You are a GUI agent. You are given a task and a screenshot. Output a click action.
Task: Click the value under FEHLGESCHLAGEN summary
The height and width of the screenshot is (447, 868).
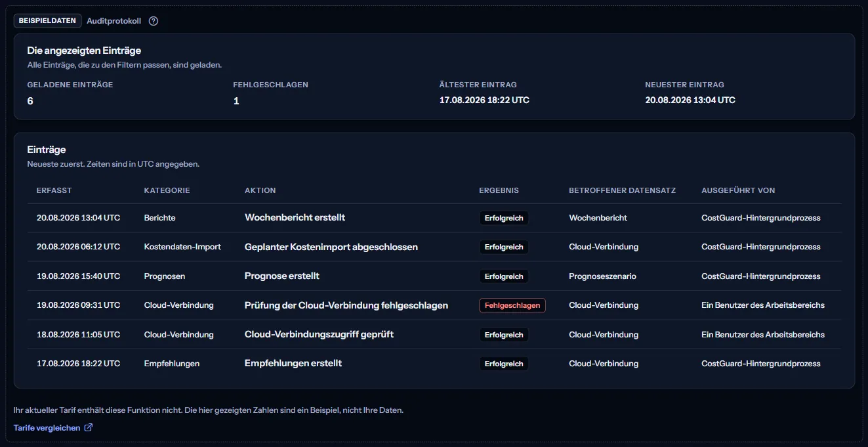(236, 101)
